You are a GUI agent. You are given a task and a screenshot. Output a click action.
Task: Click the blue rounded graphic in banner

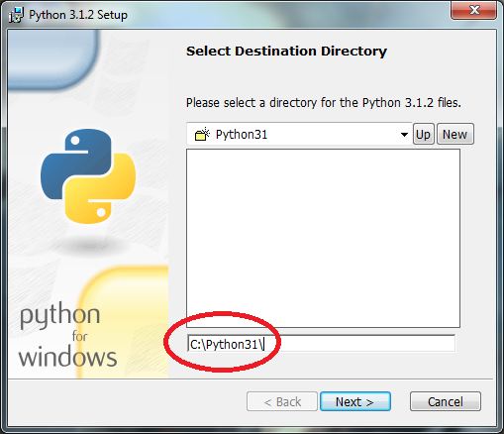tap(52, 59)
